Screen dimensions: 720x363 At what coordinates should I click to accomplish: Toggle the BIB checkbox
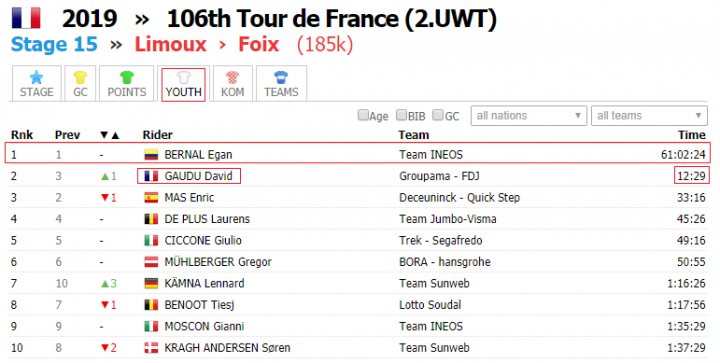pos(401,115)
